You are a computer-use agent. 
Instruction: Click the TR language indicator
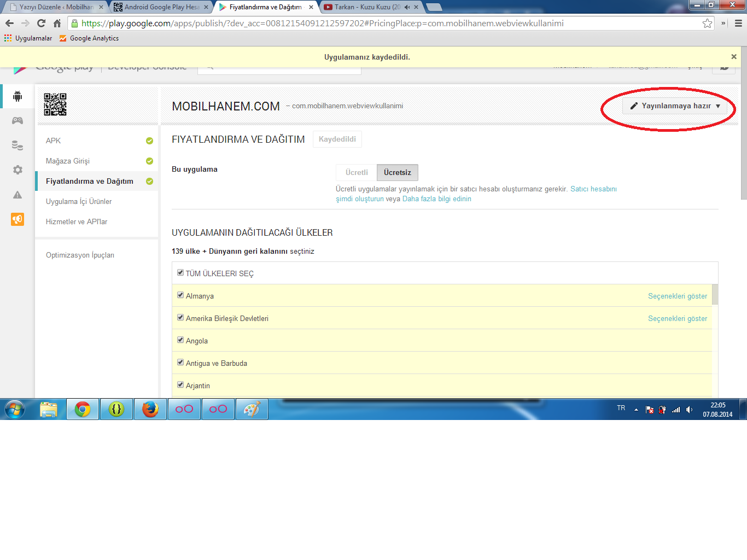621,408
